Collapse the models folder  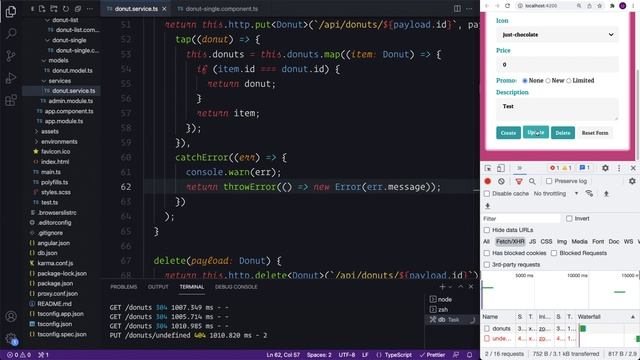pos(44,60)
